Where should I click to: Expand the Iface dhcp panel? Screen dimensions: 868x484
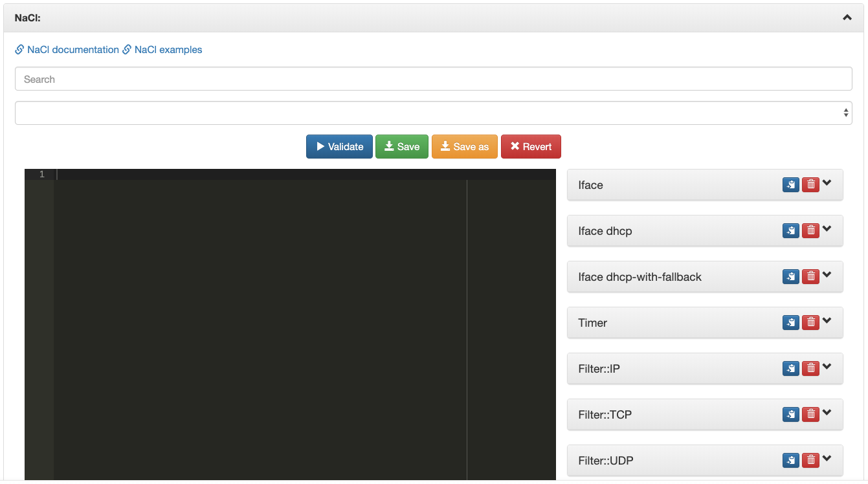point(827,229)
